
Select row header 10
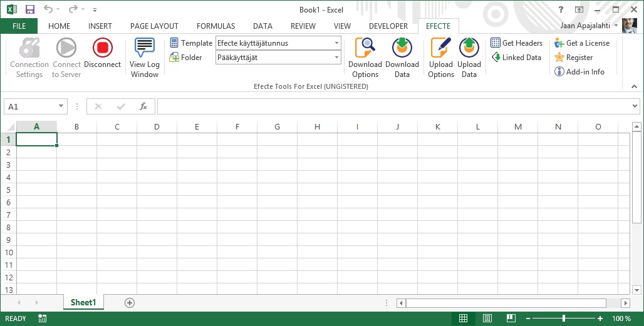point(8,253)
